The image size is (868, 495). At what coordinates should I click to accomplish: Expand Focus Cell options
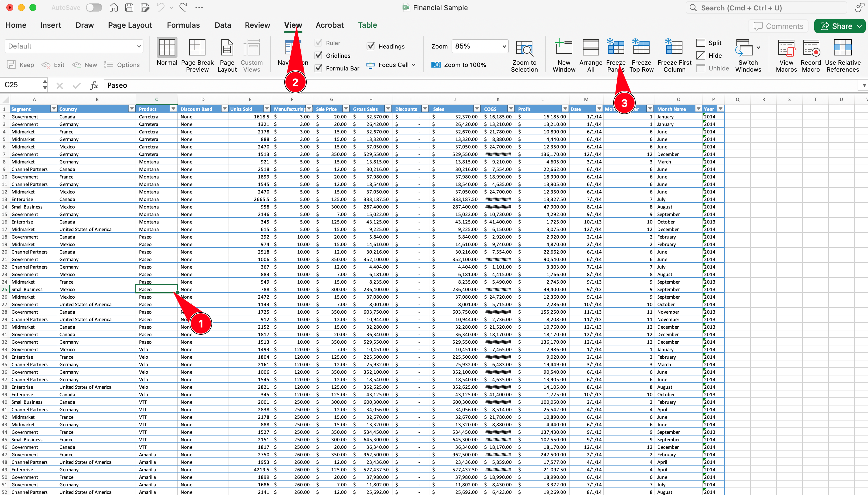(413, 65)
